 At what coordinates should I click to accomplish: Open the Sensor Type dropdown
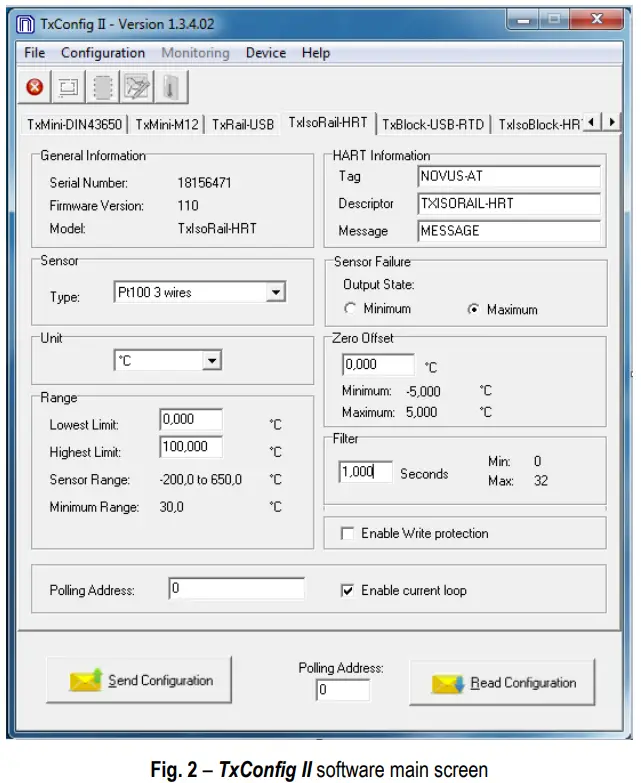coord(276,292)
